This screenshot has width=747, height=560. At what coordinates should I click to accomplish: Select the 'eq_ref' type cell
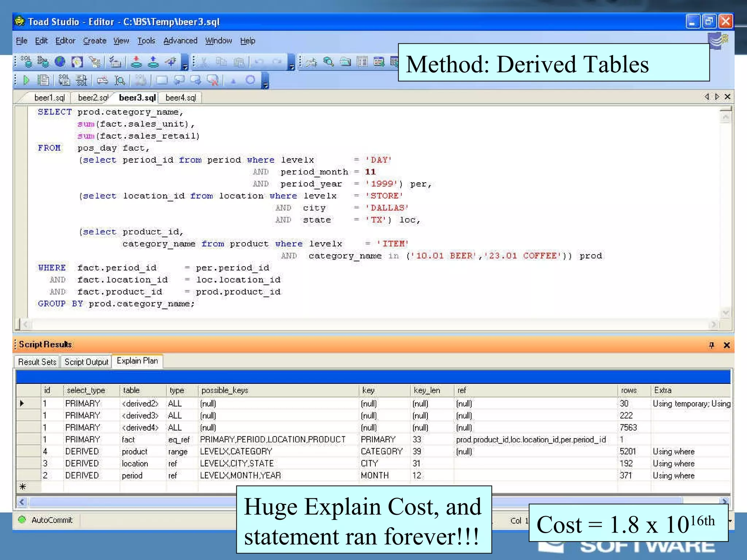182,439
